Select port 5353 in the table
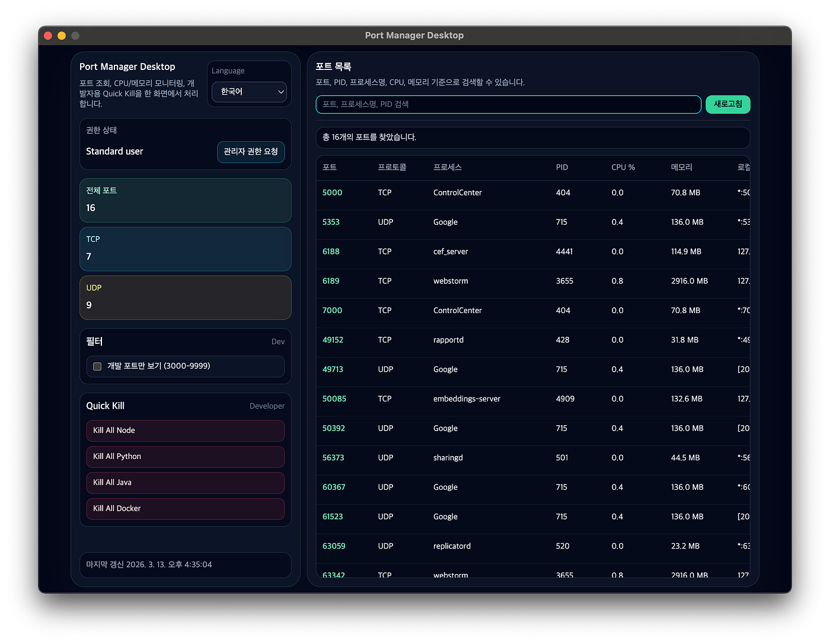The width and height of the screenshot is (830, 644). 331,222
